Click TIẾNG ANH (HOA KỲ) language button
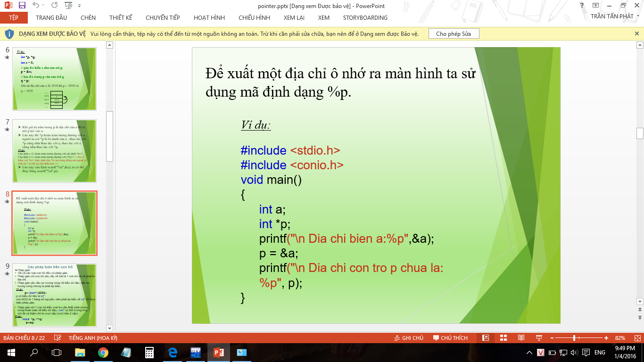The width and height of the screenshot is (644, 362). pyautogui.click(x=93, y=338)
